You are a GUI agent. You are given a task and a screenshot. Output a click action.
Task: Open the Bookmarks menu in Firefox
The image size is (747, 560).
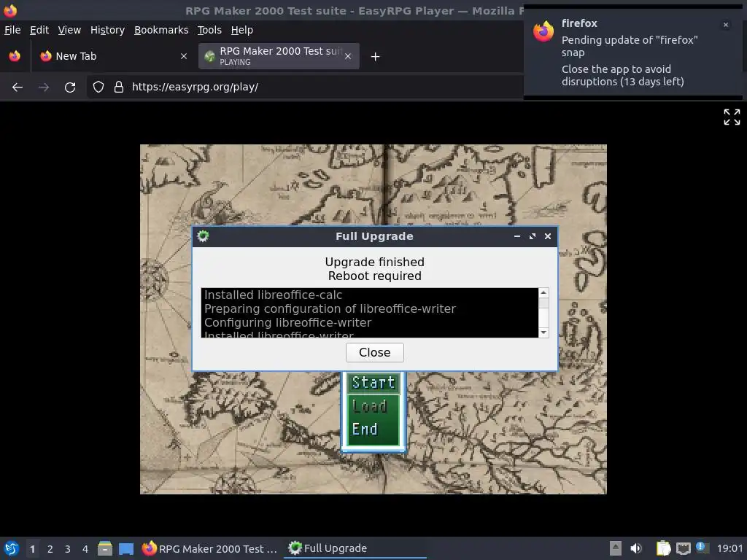click(161, 30)
